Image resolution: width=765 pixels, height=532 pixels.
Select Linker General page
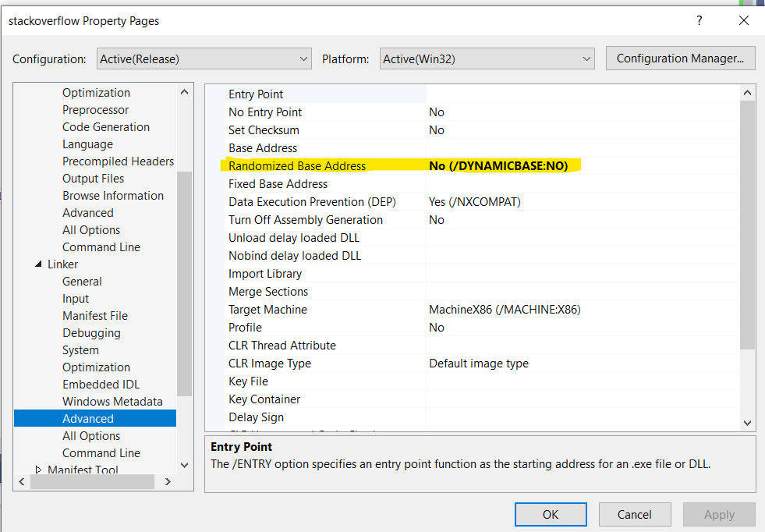tap(82, 282)
